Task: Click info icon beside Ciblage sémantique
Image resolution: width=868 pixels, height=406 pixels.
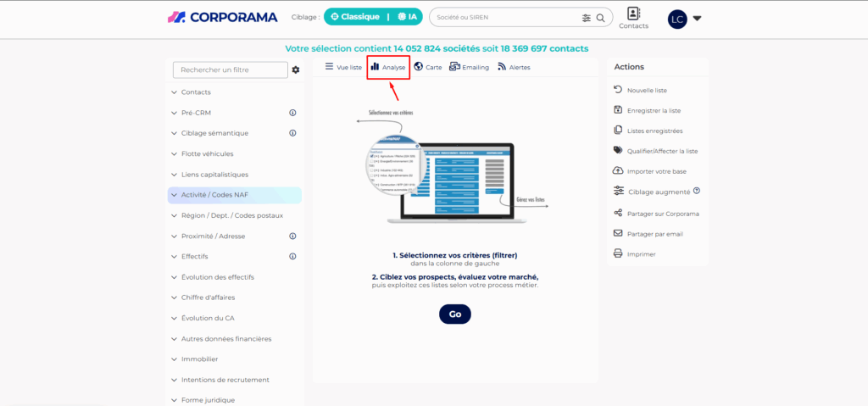Action: 292,133
